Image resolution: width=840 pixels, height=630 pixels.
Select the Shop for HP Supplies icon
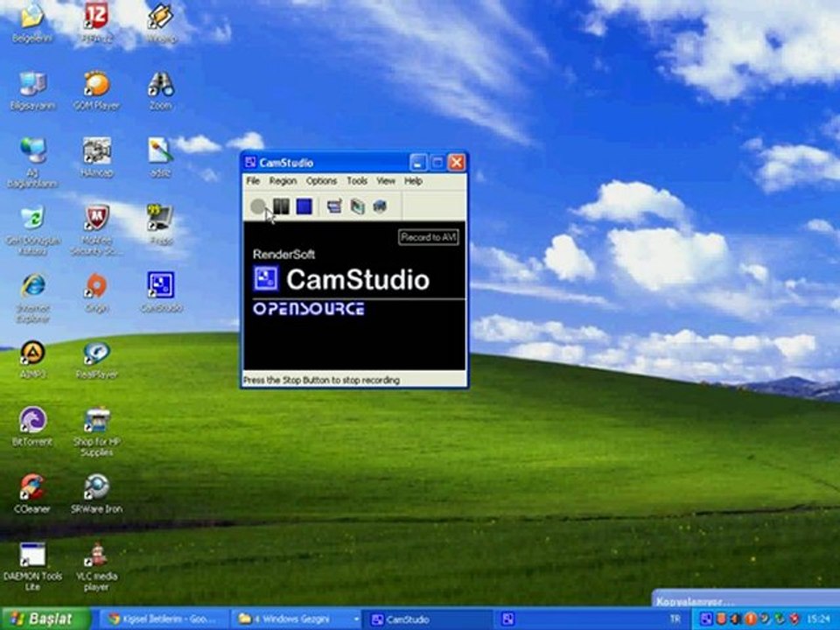click(96, 433)
